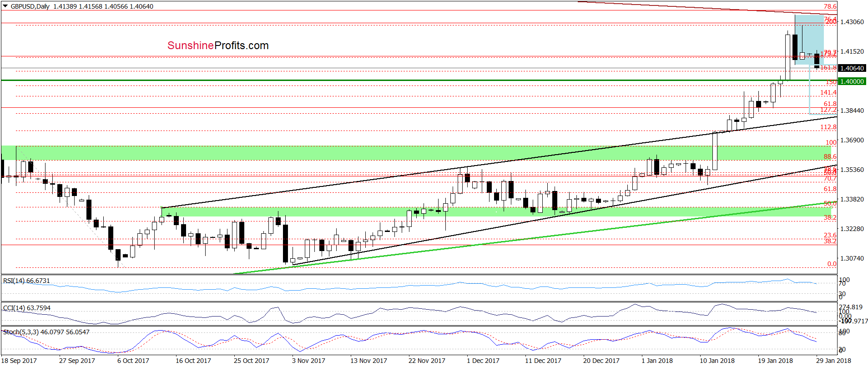The height and width of the screenshot is (367, 868).
Task: Select the 141.4 Fibonacci level label
Action: pos(828,92)
